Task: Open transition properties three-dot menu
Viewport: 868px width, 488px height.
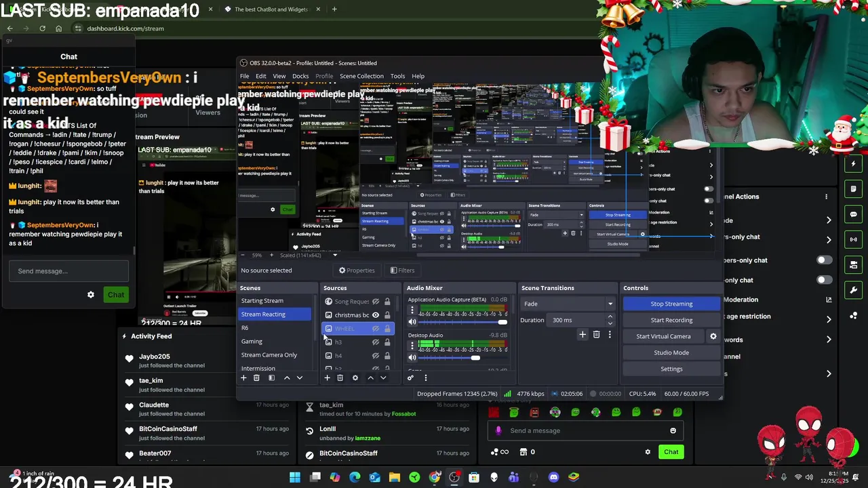Action: click(609, 334)
